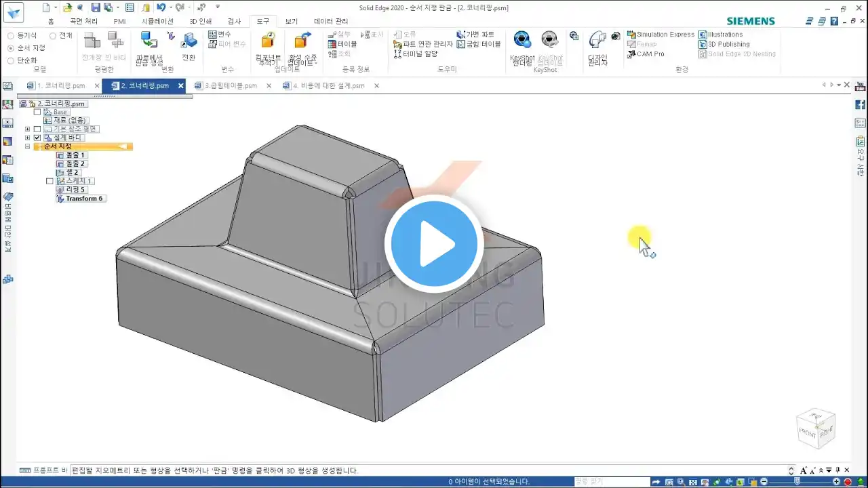Screen dimensions: 868x488
Task: Click the help question mark icon
Action: (834, 21)
